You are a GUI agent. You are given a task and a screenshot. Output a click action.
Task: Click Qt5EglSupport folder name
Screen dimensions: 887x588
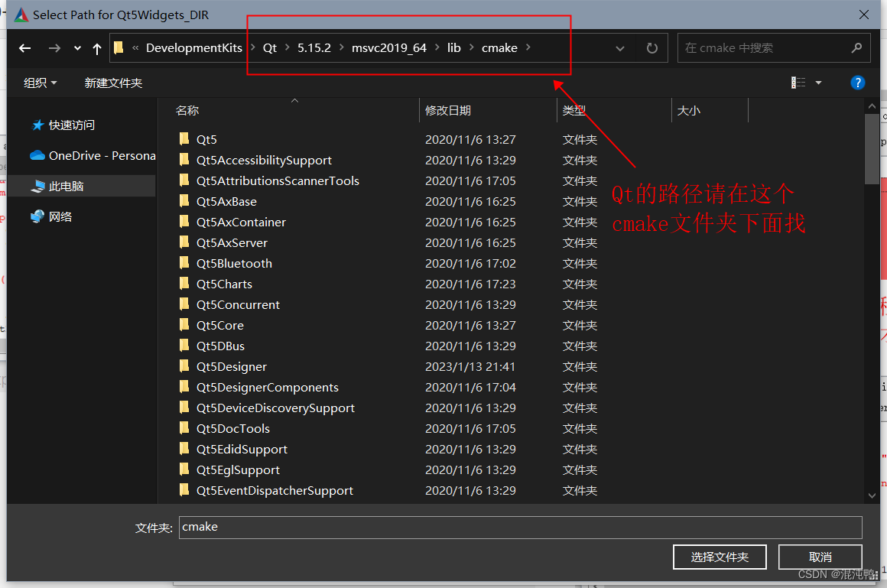click(x=238, y=469)
